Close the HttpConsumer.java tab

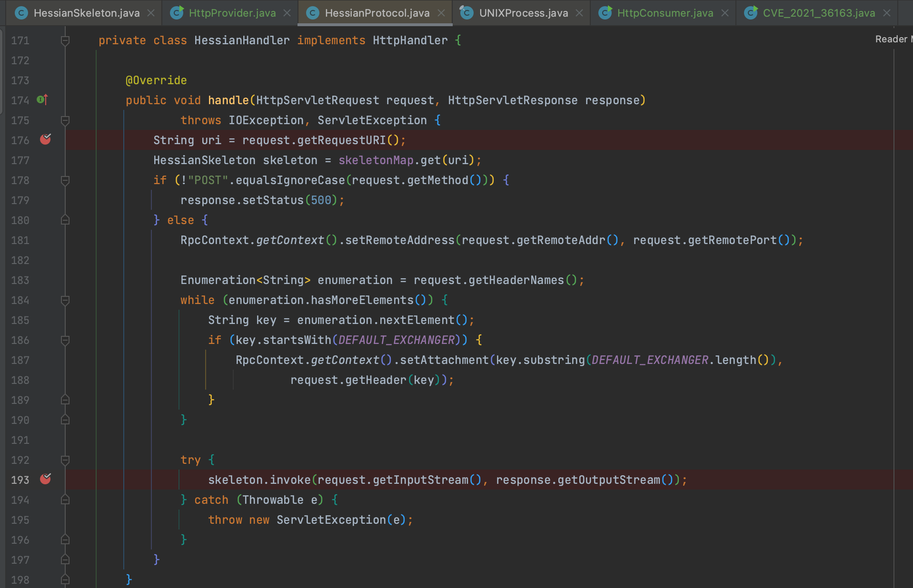pyautogui.click(x=725, y=13)
